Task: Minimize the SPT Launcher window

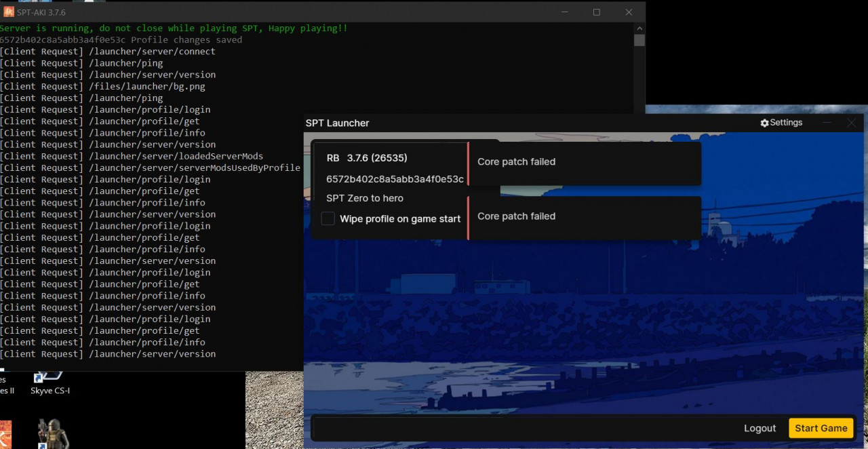Action: pos(827,123)
